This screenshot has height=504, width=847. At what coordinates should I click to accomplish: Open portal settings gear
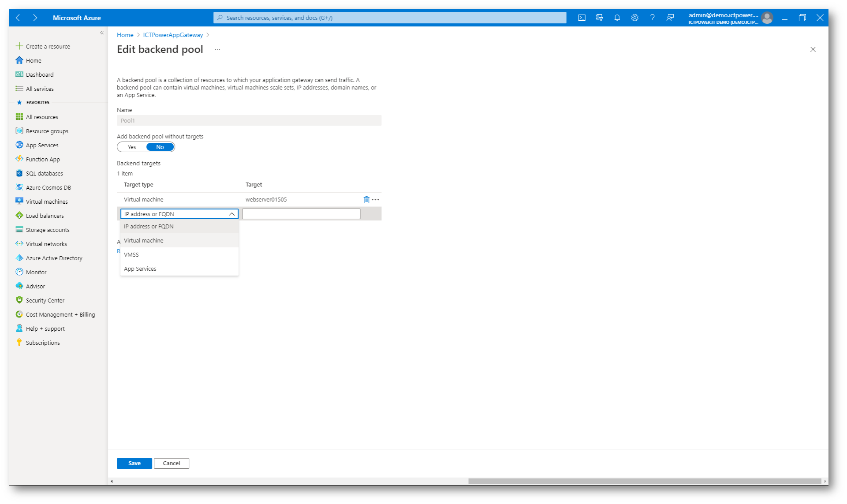click(634, 18)
